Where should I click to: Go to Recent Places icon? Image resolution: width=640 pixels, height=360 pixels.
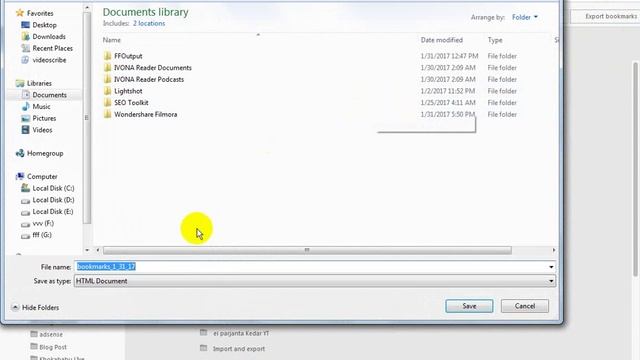(25, 48)
